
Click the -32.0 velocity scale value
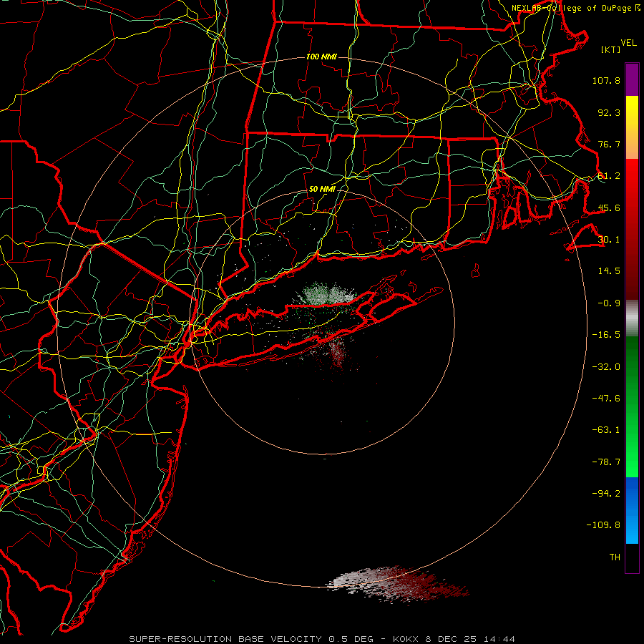[x=606, y=367]
